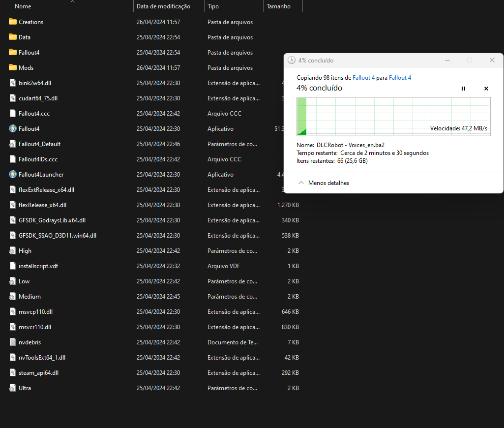Click the 830 KB size cell
Viewport: 504px width, 428px height.
(290, 327)
